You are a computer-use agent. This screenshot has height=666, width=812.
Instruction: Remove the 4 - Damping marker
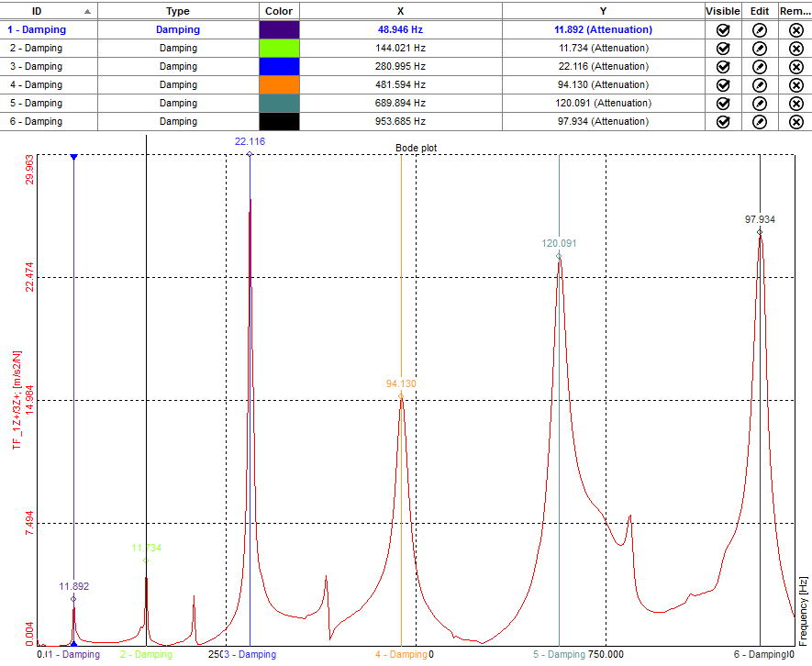coord(796,85)
